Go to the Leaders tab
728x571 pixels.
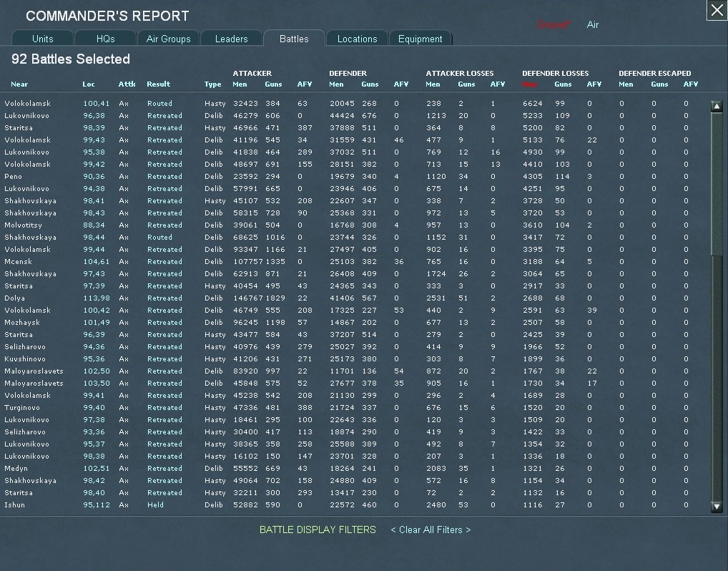pyautogui.click(x=231, y=39)
